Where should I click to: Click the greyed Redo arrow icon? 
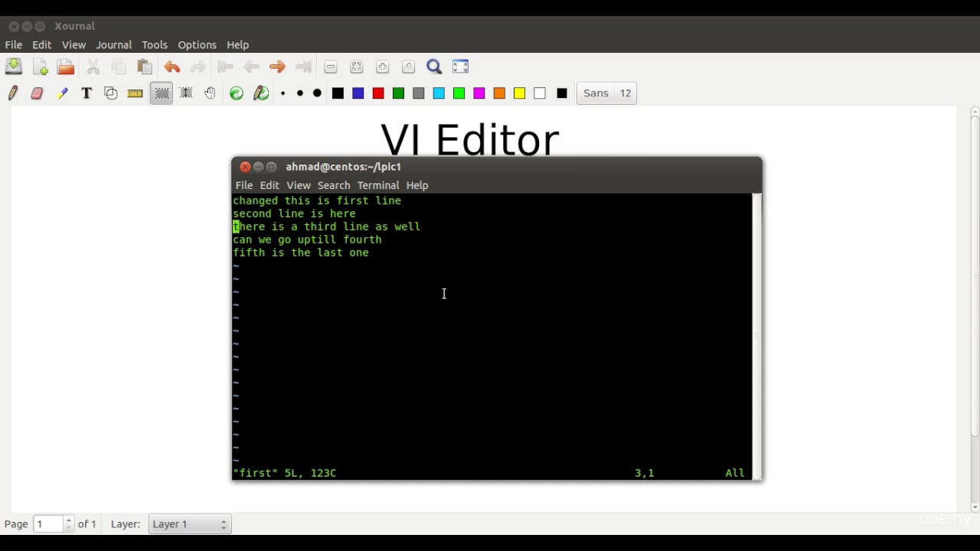(x=198, y=67)
